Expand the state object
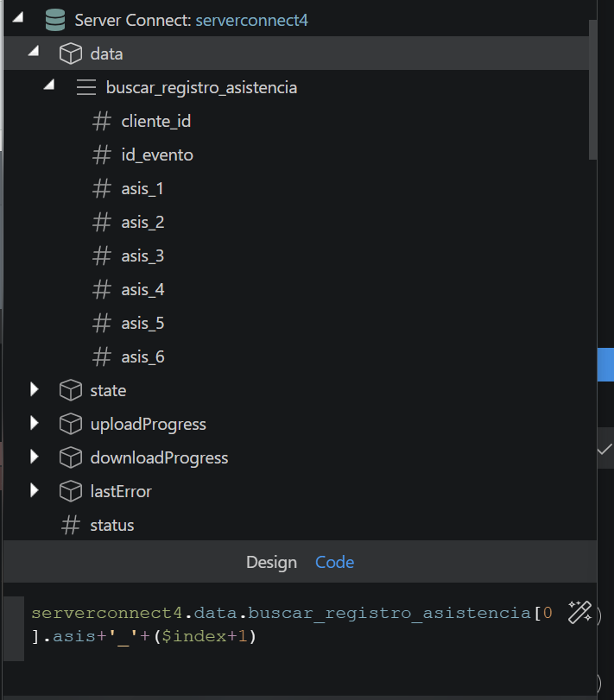 pyautogui.click(x=35, y=390)
